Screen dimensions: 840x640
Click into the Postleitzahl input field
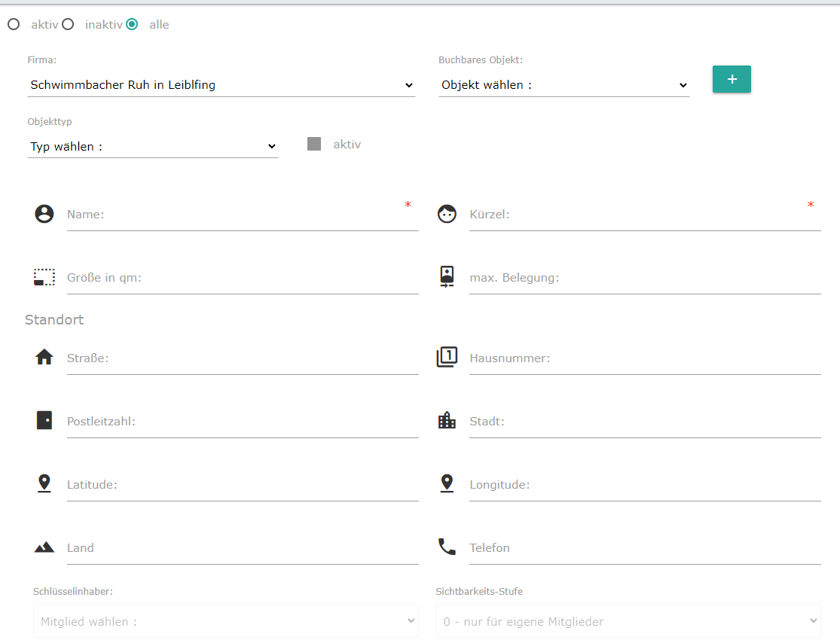pos(241,422)
